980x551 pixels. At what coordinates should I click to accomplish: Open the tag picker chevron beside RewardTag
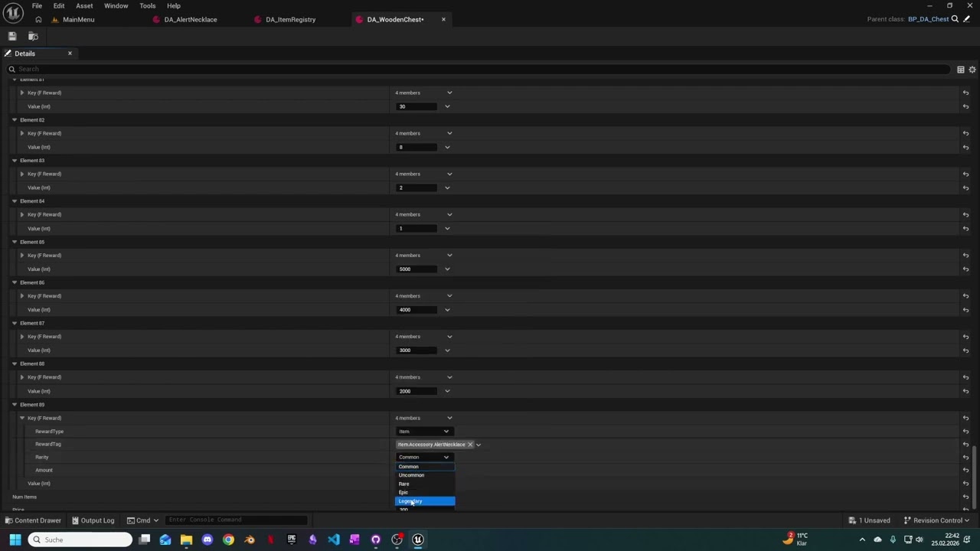tap(479, 445)
